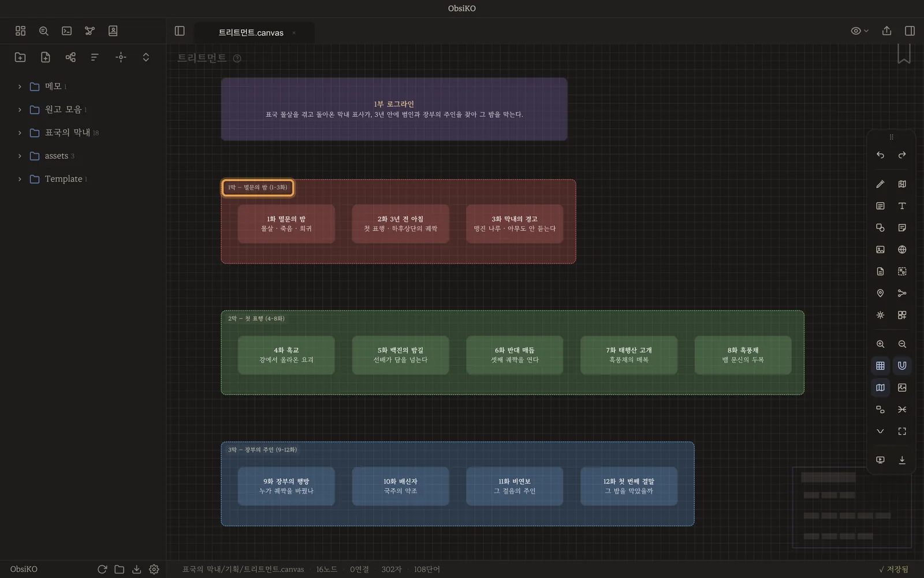Add a sticky note card
Screen dimensions: 924x578
[x=902, y=228]
